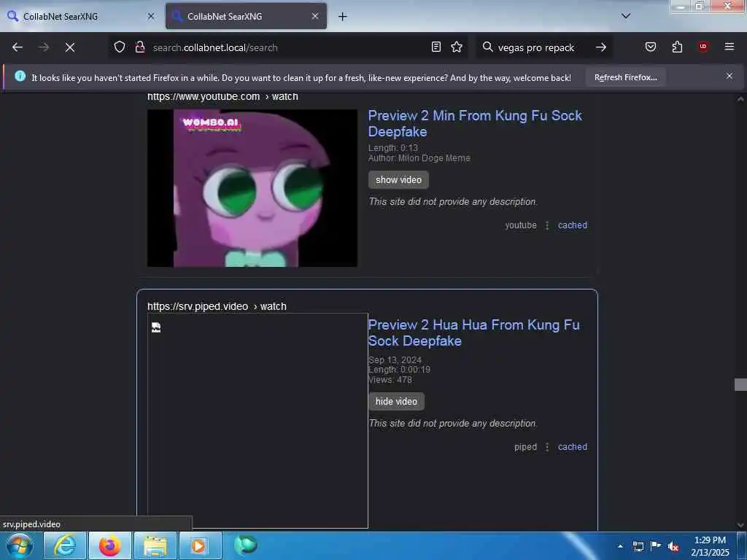Click the youtube.com watch URL text
This screenshot has height=560, width=747.
point(222,97)
